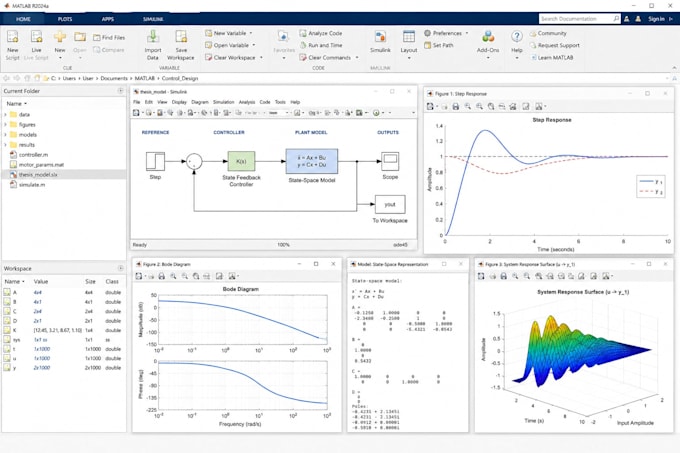The image size is (680, 453).
Task: Click the Help question mark icon
Action: [x=517, y=37]
